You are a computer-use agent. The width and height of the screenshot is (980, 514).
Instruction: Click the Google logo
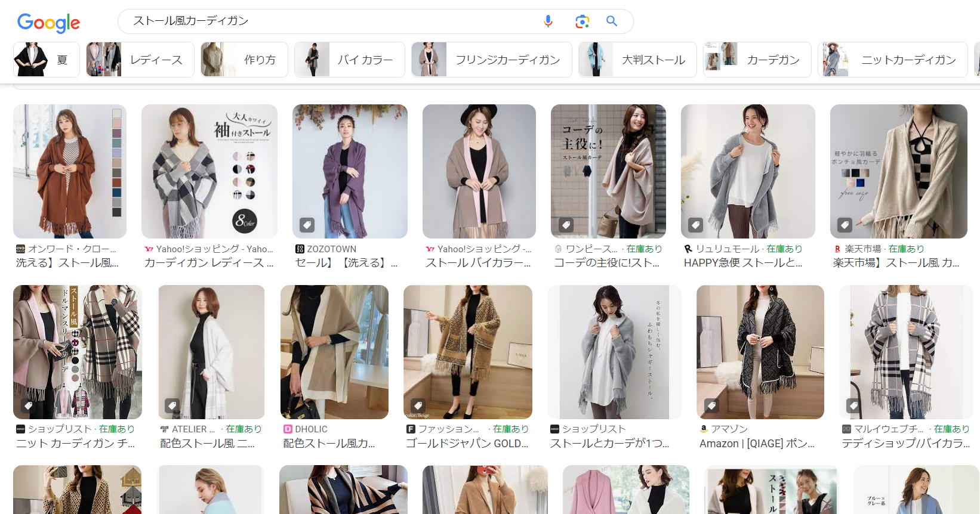48,23
